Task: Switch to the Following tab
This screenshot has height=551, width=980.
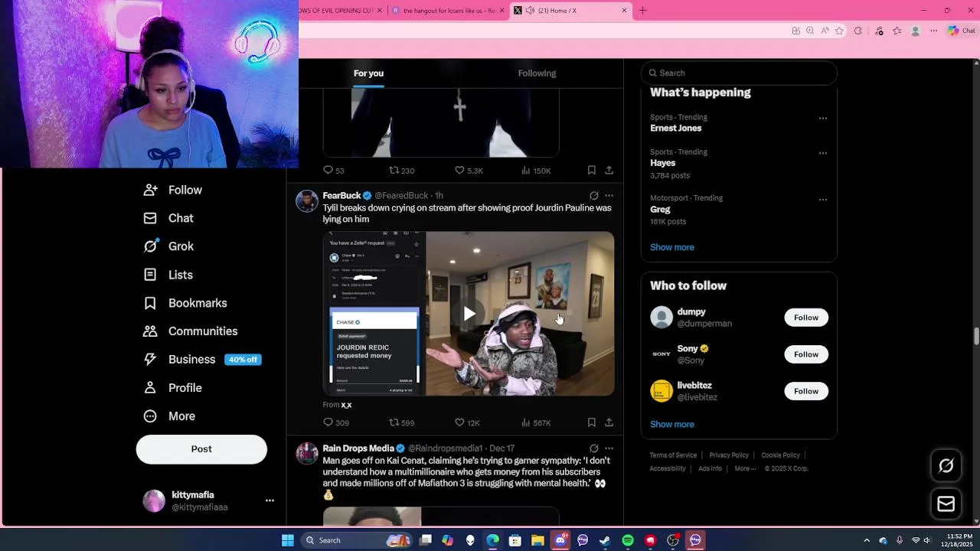Action: 537,73
